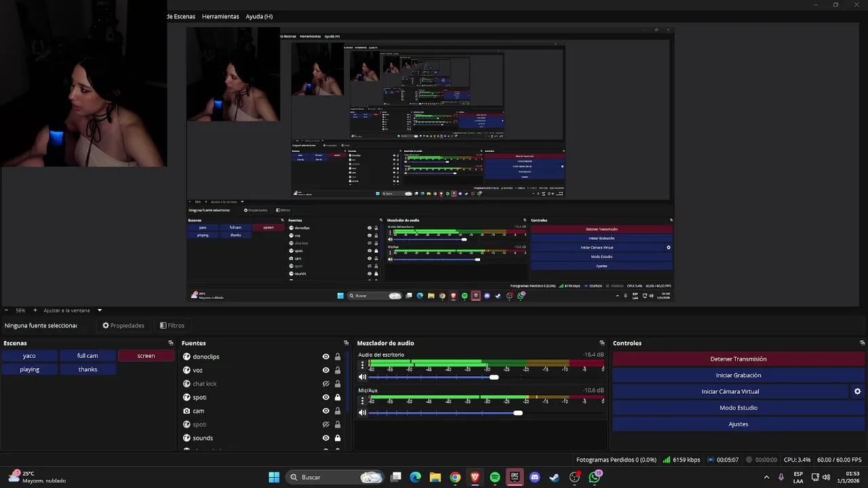Open WhatsApp from taskbar
This screenshot has width=868, height=488.
(x=595, y=477)
